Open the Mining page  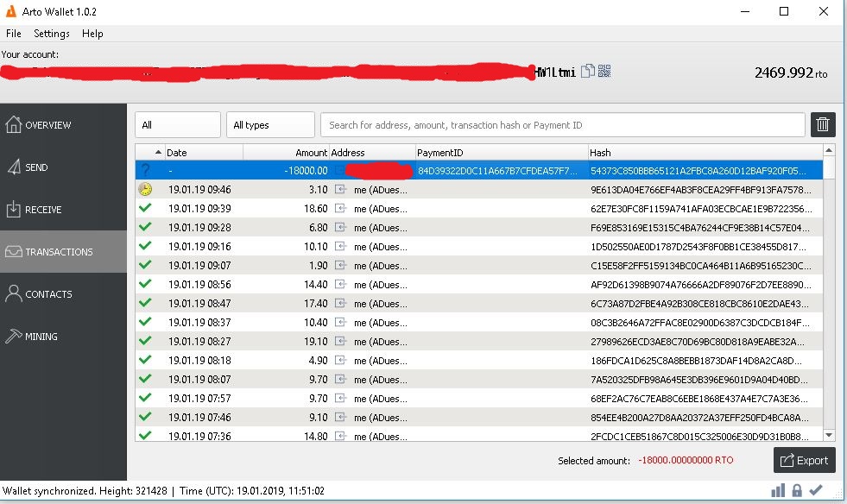[x=63, y=336]
